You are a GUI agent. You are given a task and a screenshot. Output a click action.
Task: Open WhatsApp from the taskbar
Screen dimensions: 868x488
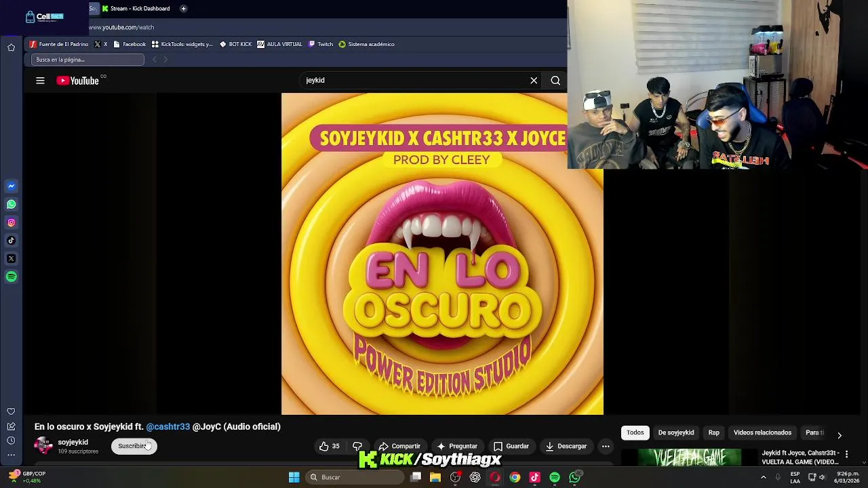(575, 477)
